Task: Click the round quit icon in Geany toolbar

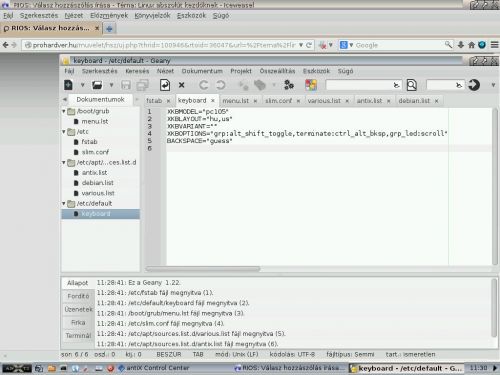Action: (474, 85)
